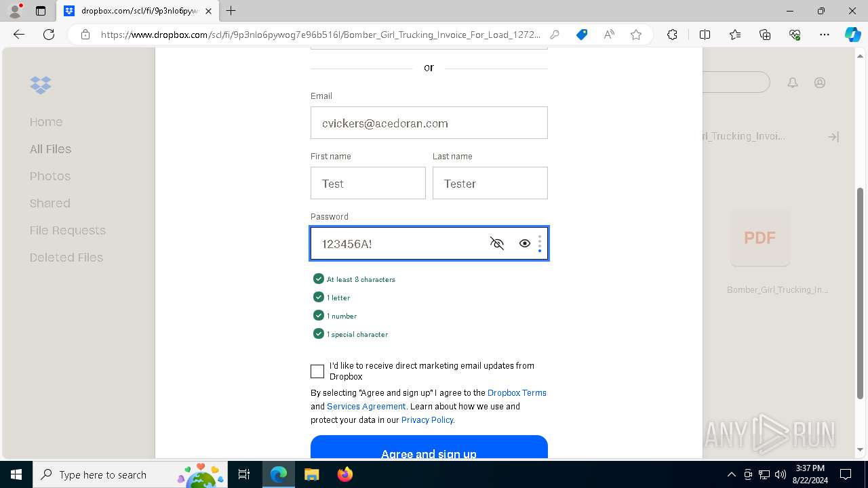
Task: Refresh the current page
Action: pos(49,35)
